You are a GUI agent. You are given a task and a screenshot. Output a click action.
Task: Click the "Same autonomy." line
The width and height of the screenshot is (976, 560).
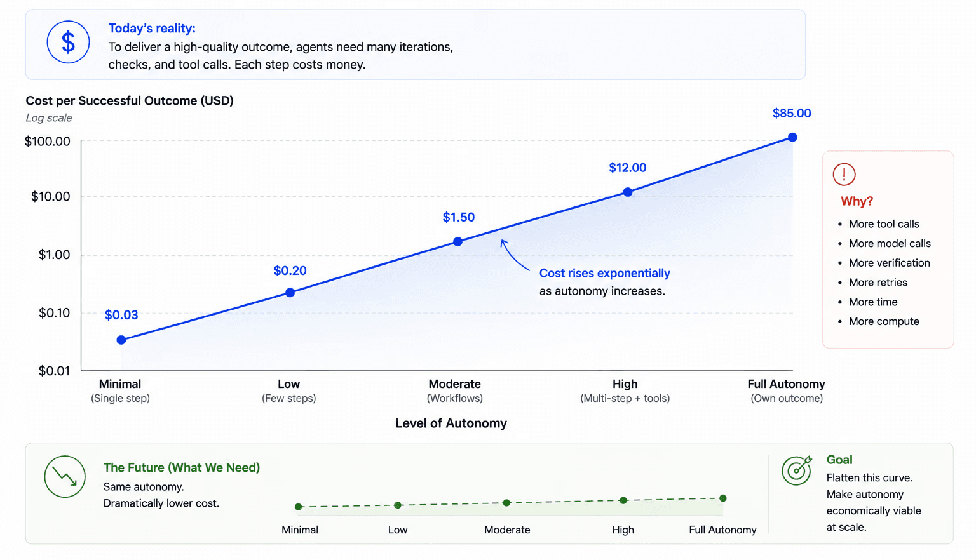144,487
